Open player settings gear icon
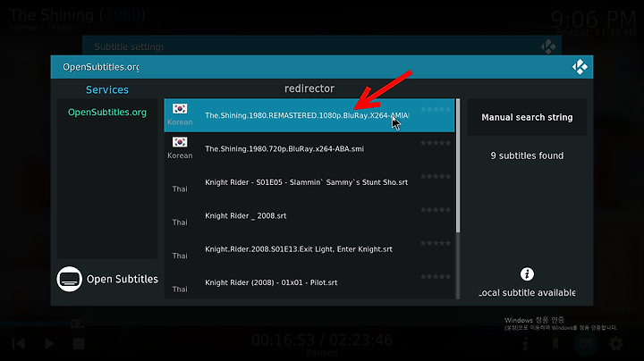Image resolution: width=644 pixels, height=361 pixels. coord(616,344)
